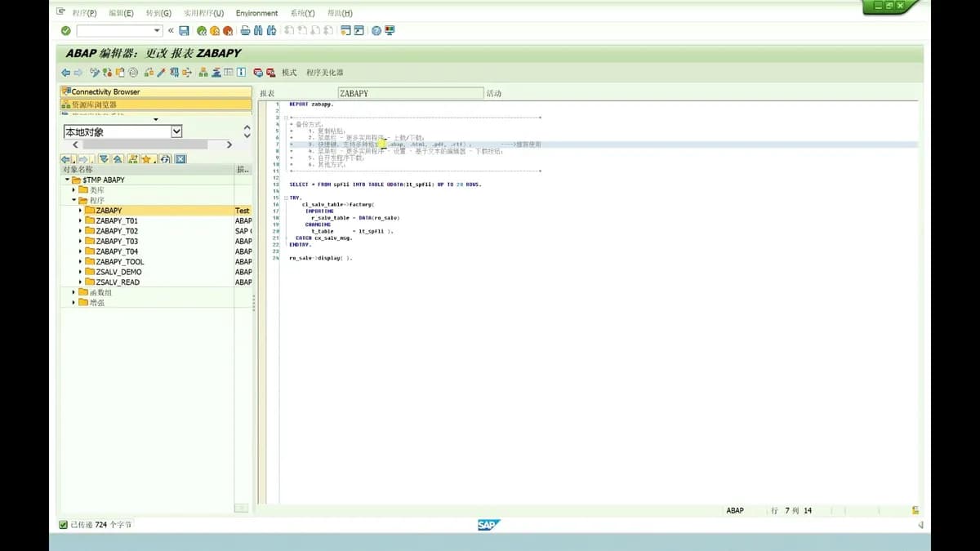The height and width of the screenshot is (551, 980).
Task: Click the Print icon in standard toolbar
Action: click(x=245, y=30)
